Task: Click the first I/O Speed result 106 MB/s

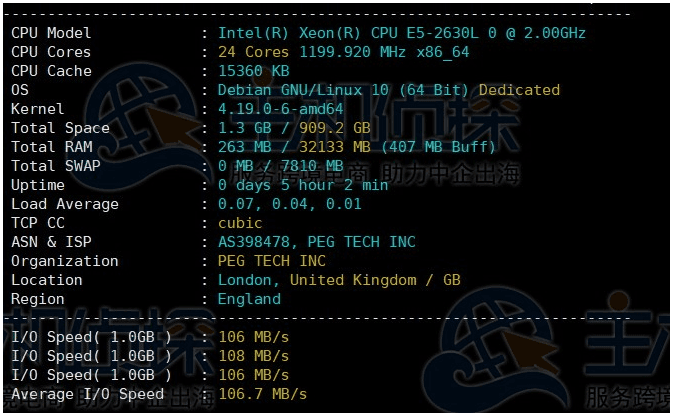Action: [x=253, y=337]
